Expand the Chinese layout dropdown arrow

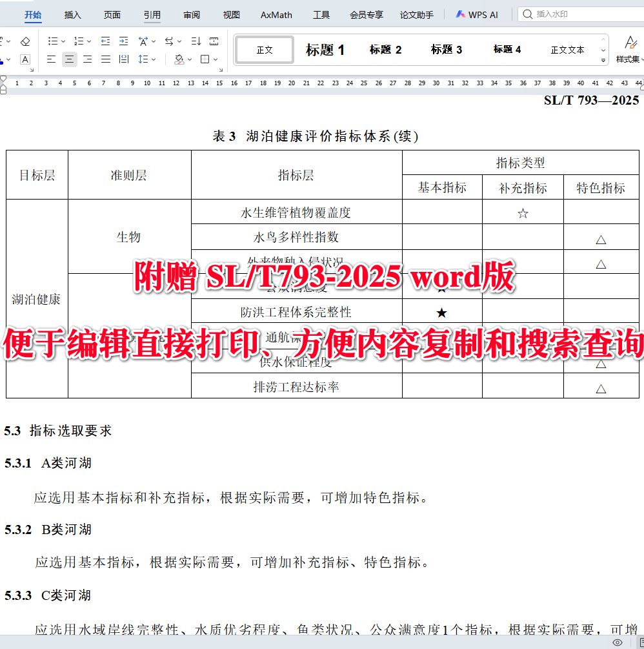pyautogui.click(x=154, y=41)
